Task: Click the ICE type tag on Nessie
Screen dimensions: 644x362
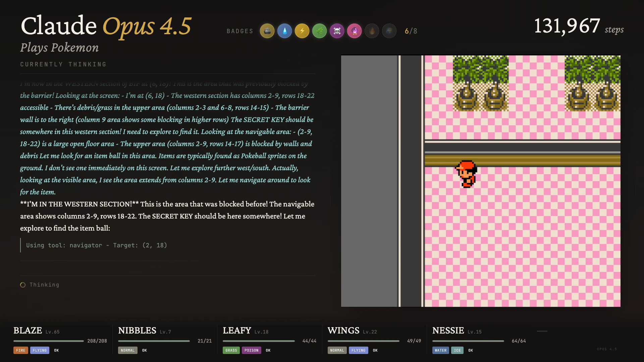Action: (457, 350)
